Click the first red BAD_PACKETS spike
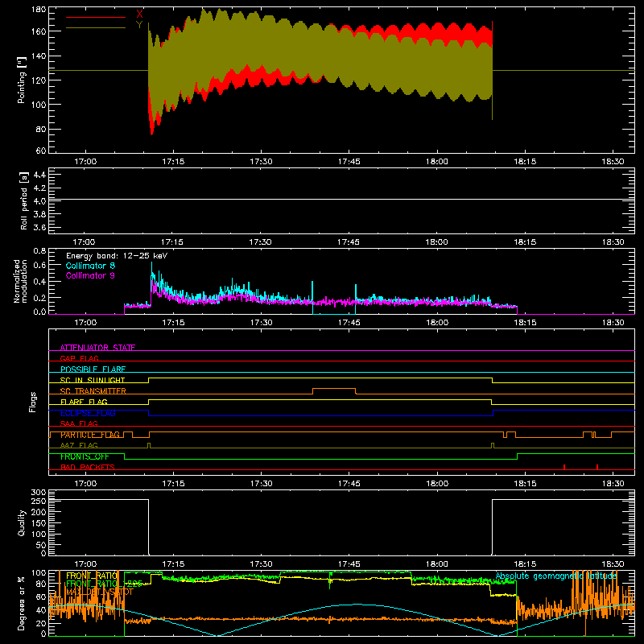 point(564,467)
